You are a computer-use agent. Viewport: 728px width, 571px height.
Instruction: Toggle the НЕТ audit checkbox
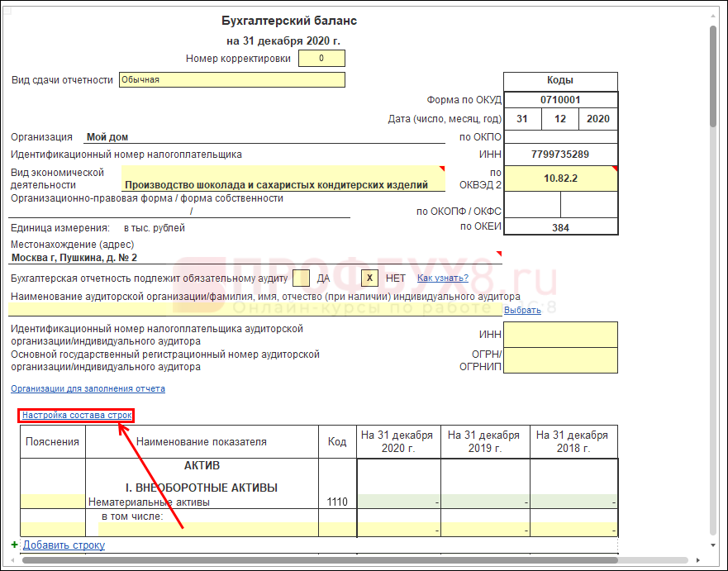(369, 278)
